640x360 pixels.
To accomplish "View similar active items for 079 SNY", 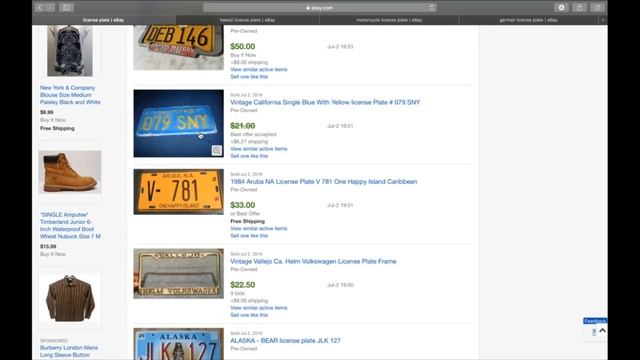I will click(259, 149).
